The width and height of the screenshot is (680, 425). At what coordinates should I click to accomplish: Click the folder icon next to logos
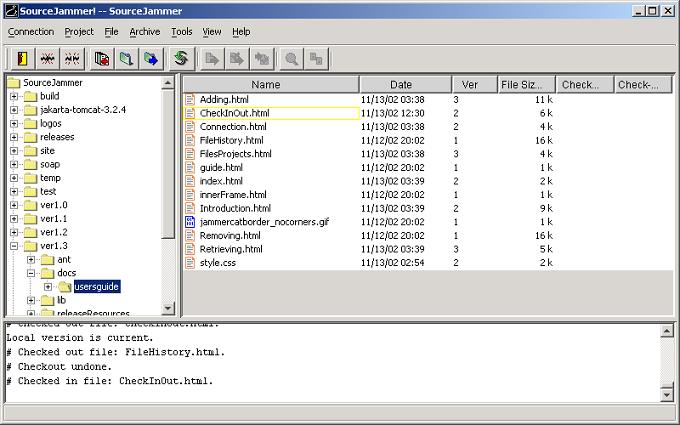(30, 124)
